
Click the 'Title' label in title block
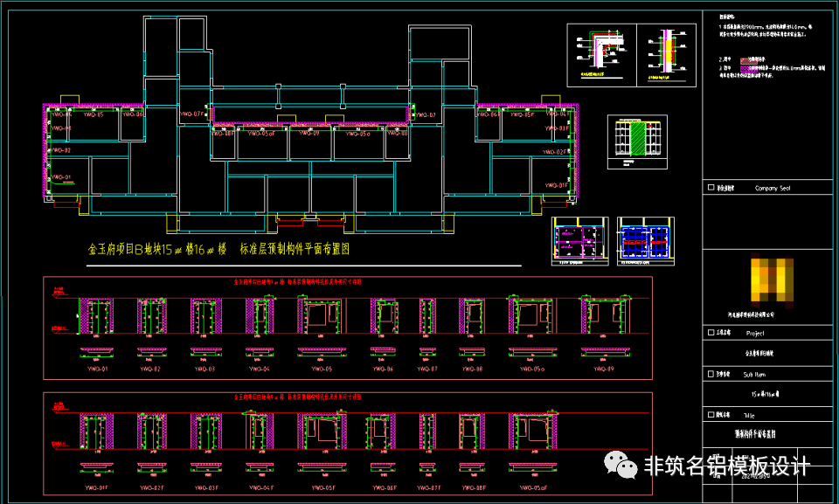(749, 415)
